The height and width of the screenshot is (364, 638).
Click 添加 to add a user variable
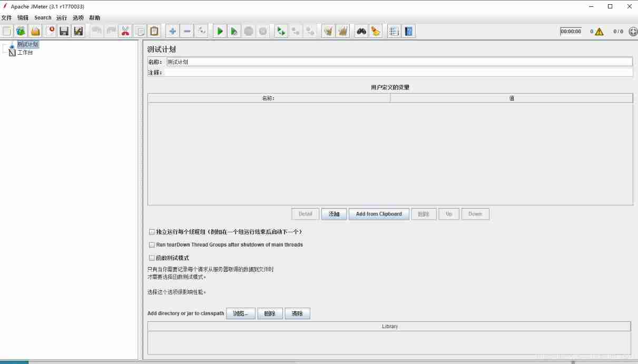(334, 214)
